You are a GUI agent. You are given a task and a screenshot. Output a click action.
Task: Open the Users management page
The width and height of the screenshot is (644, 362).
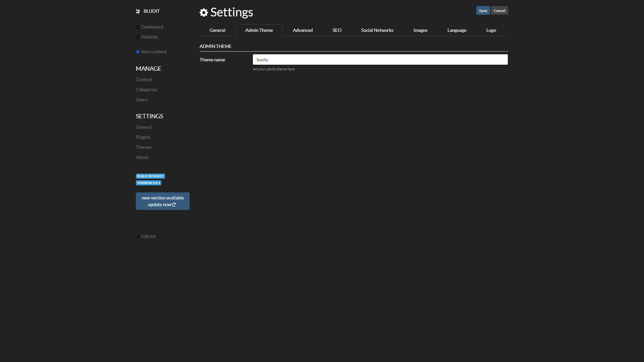pos(141,100)
